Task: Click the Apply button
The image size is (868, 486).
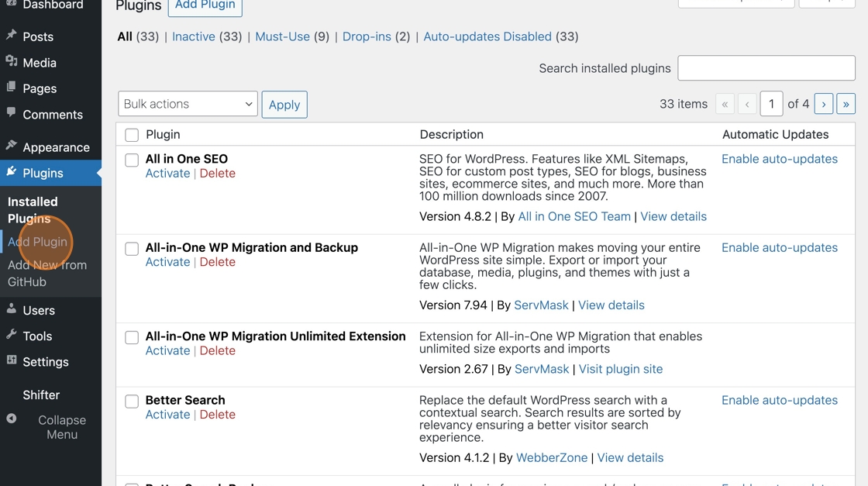Action: pos(284,105)
